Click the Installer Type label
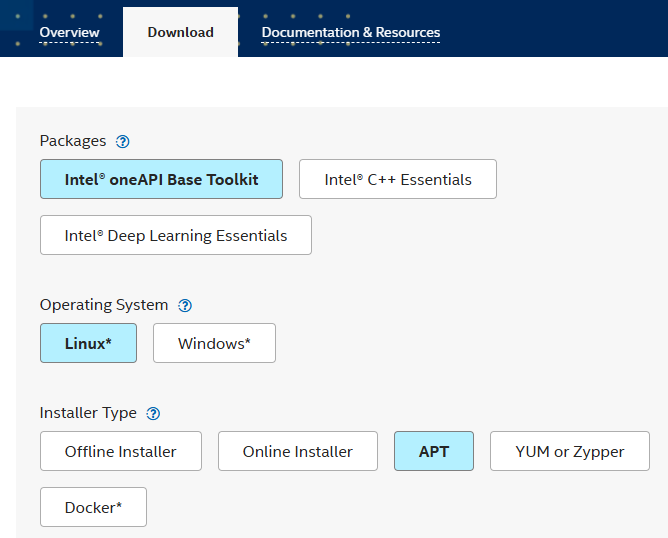Screen dimensions: 668x538 [x=88, y=413]
